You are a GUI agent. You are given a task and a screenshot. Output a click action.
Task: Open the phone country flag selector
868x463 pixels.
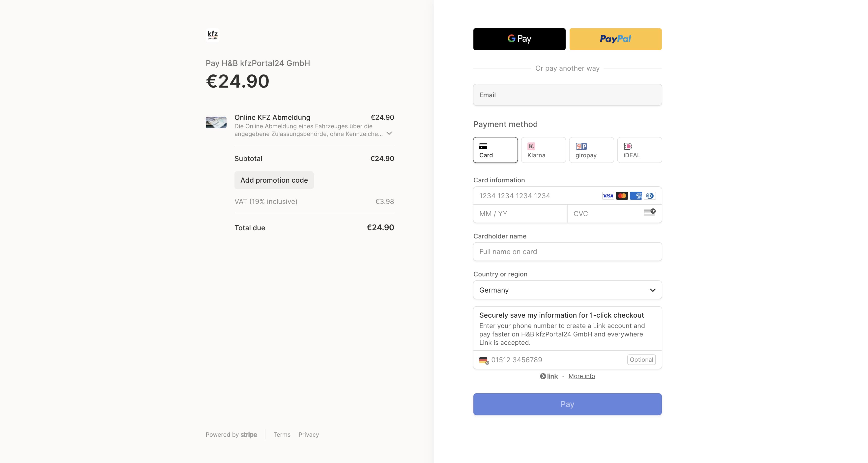tap(484, 360)
